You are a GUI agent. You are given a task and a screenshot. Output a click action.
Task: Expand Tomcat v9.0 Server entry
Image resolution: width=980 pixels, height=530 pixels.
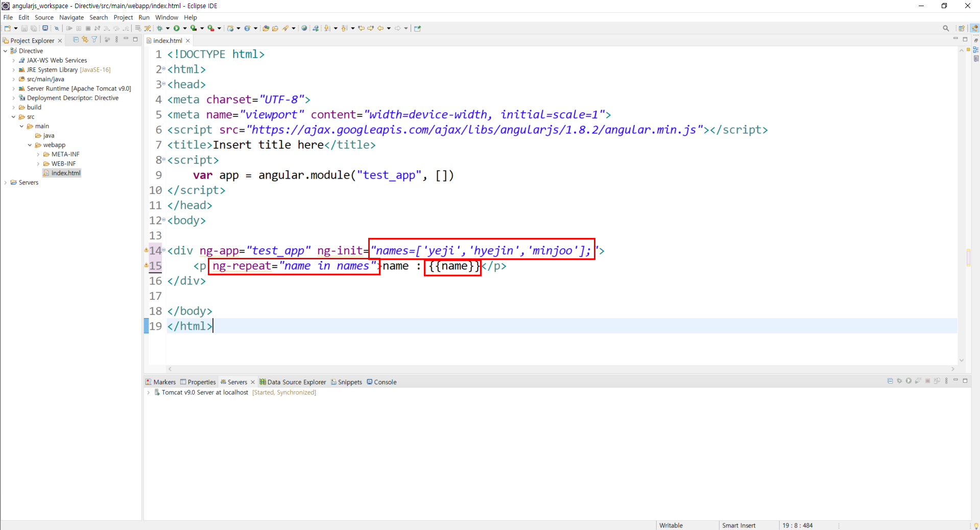(x=149, y=392)
